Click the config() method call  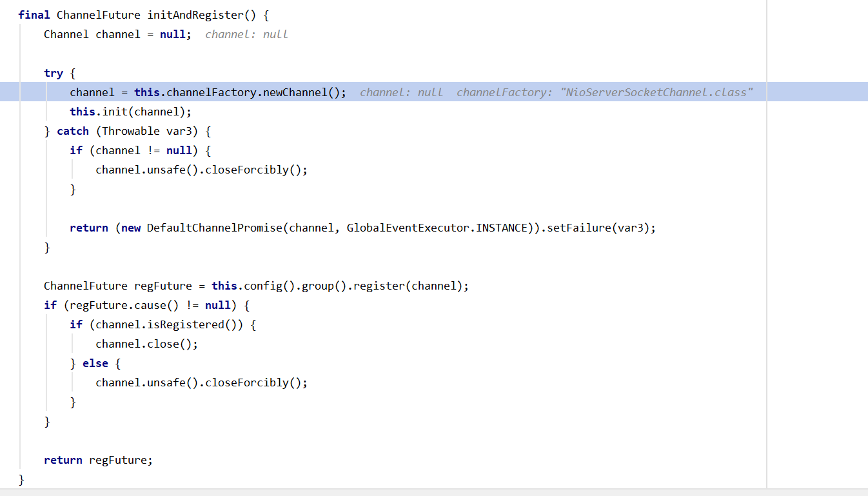coord(269,286)
